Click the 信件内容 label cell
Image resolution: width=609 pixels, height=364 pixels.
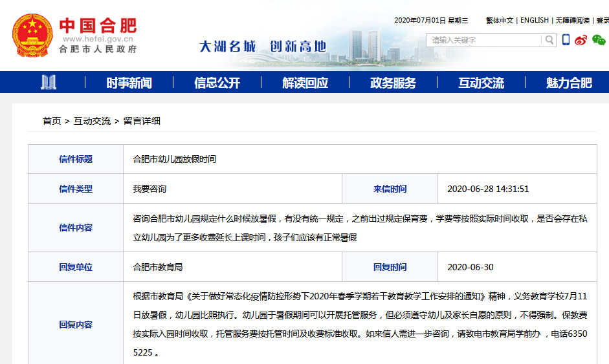pos(76,228)
